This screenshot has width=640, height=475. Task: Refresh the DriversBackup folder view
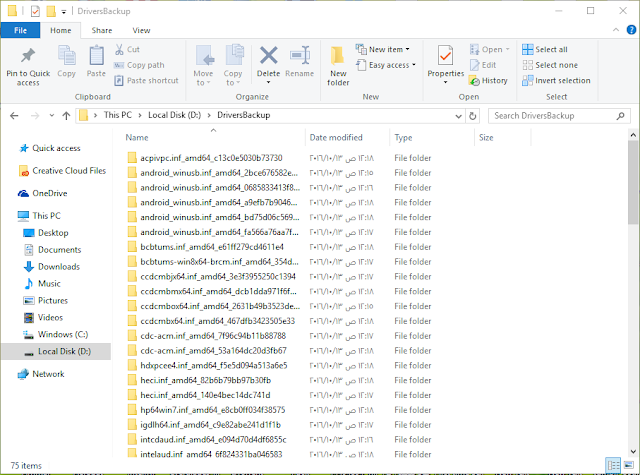click(x=473, y=116)
